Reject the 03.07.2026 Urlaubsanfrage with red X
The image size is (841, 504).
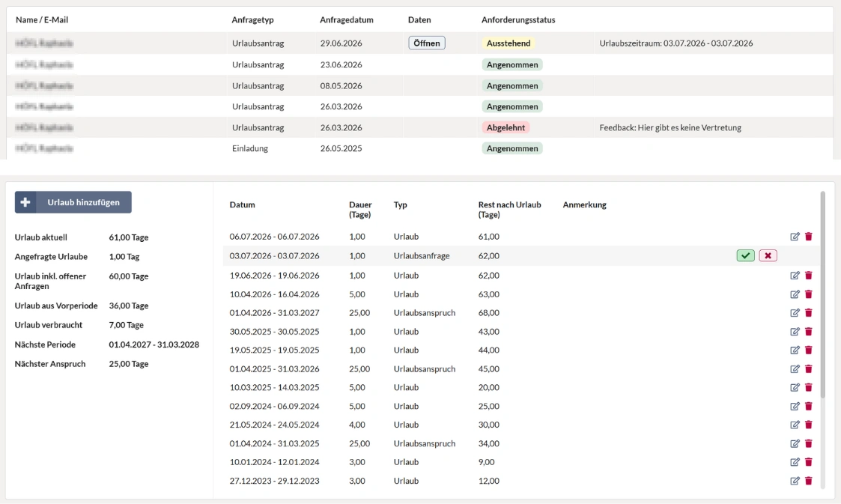(768, 256)
